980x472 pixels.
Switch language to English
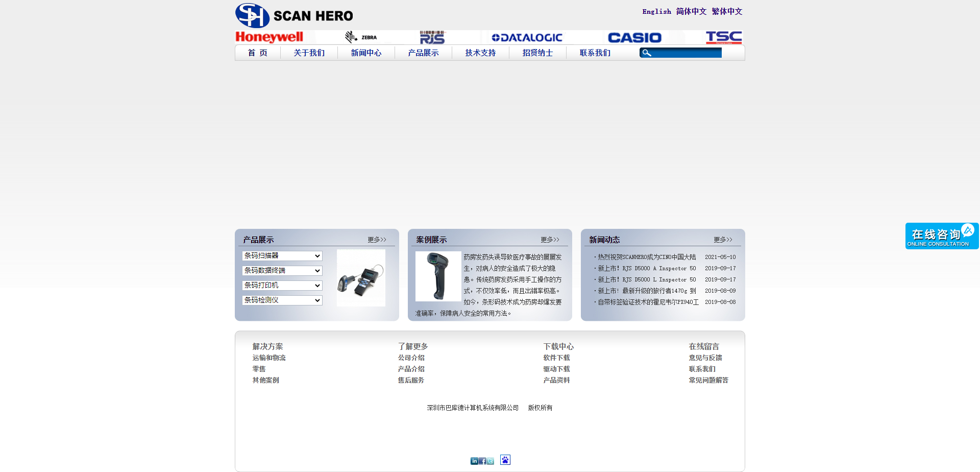click(656, 11)
